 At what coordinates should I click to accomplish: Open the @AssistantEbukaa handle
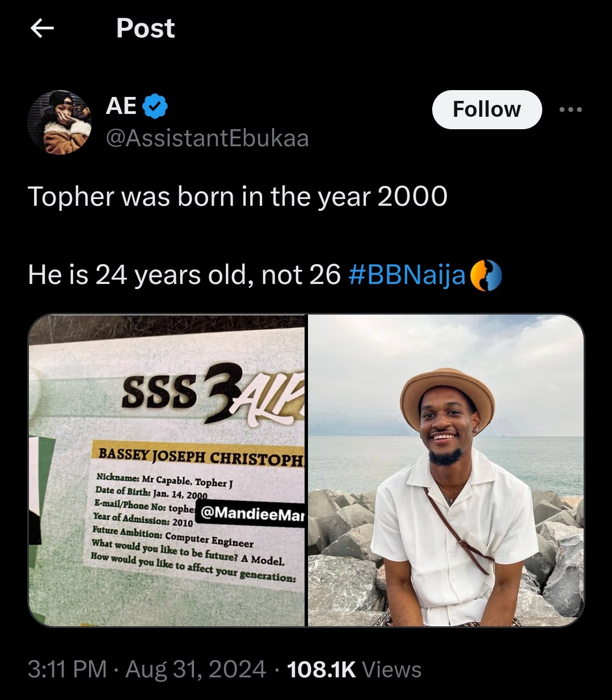pyautogui.click(x=207, y=138)
